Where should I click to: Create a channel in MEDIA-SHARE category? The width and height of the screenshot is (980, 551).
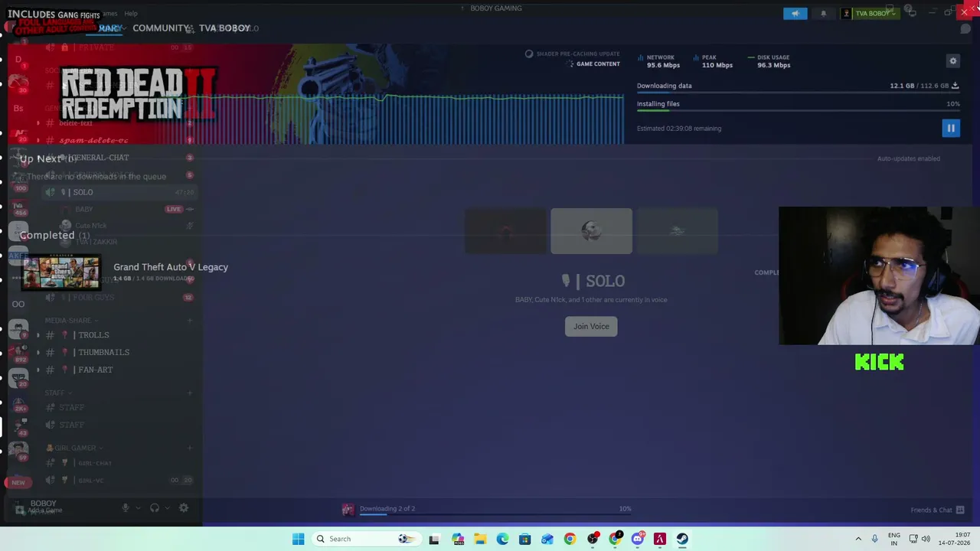(190, 321)
